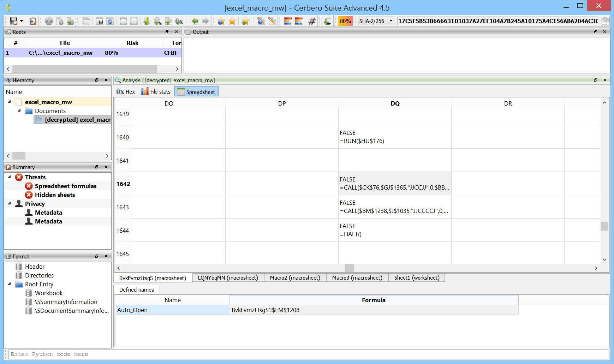Open LQNYbqMN macrosheet tab
Image resolution: width=614 pixels, height=364 pixels.
pyautogui.click(x=228, y=278)
